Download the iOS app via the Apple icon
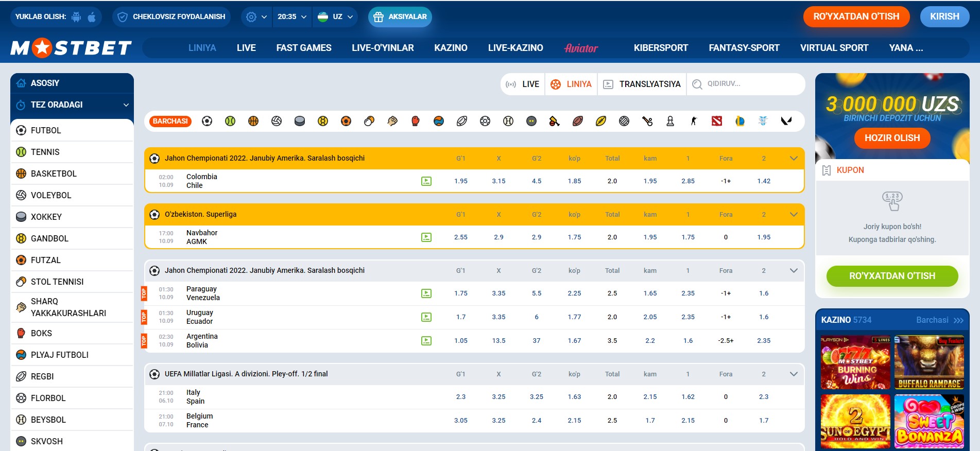Viewport: 980px width, 451px height. click(92, 17)
